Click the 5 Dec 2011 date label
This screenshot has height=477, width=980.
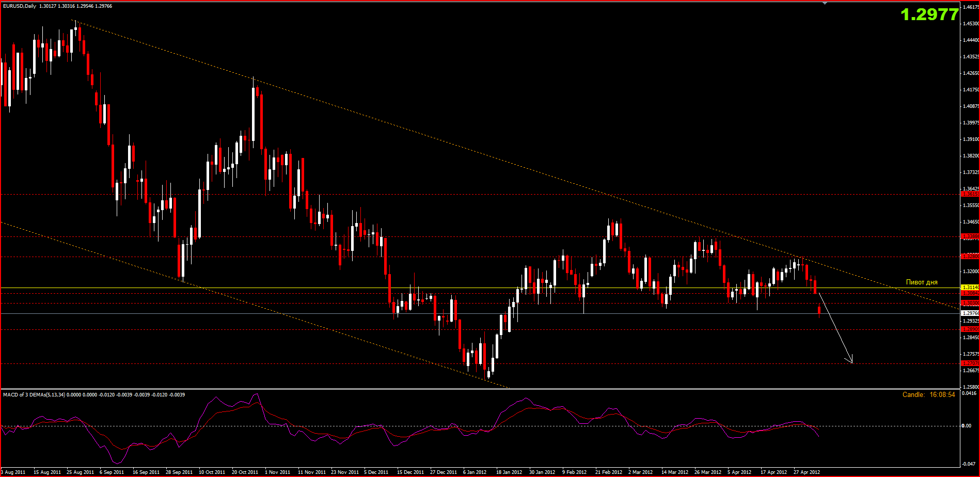tap(376, 472)
